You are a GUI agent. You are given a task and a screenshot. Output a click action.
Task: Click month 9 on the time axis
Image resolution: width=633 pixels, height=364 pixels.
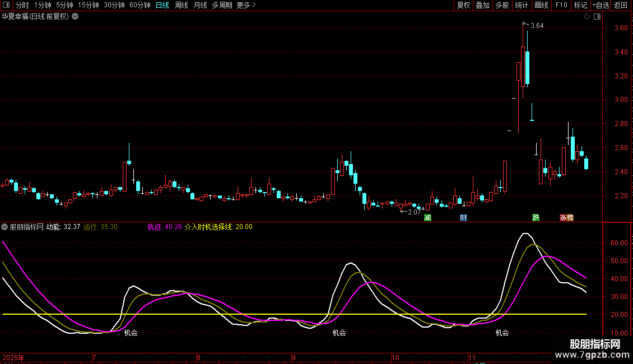294,357
